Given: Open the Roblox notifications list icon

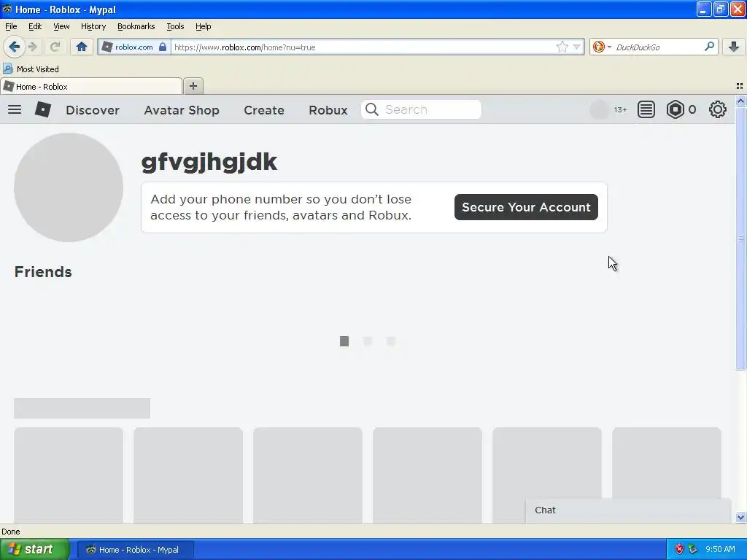Looking at the screenshot, I should pyautogui.click(x=646, y=109).
